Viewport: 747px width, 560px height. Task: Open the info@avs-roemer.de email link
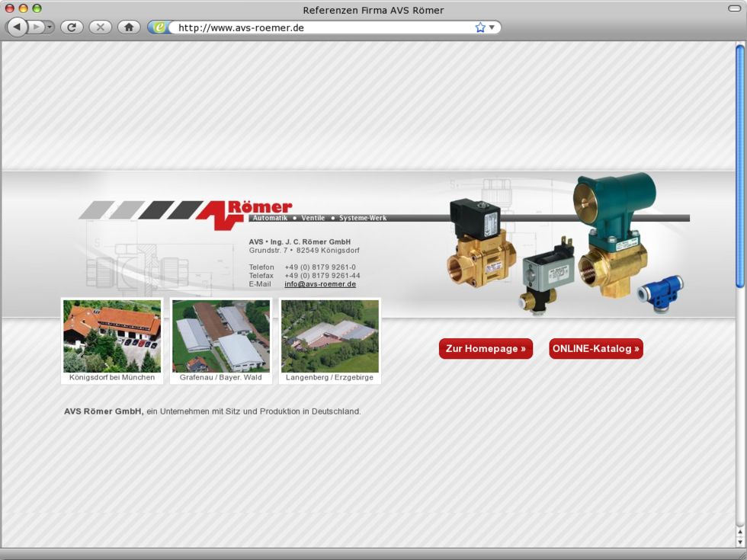coord(320,284)
